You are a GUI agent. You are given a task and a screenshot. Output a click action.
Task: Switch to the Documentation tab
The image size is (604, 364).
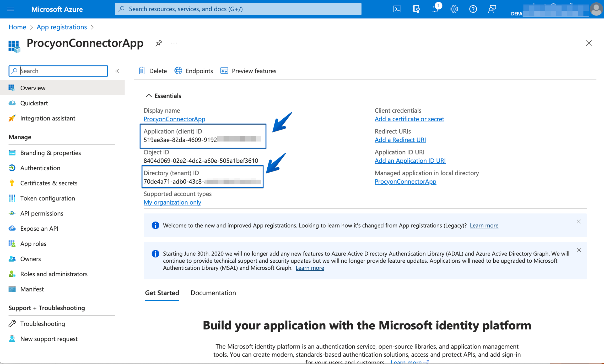(213, 293)
